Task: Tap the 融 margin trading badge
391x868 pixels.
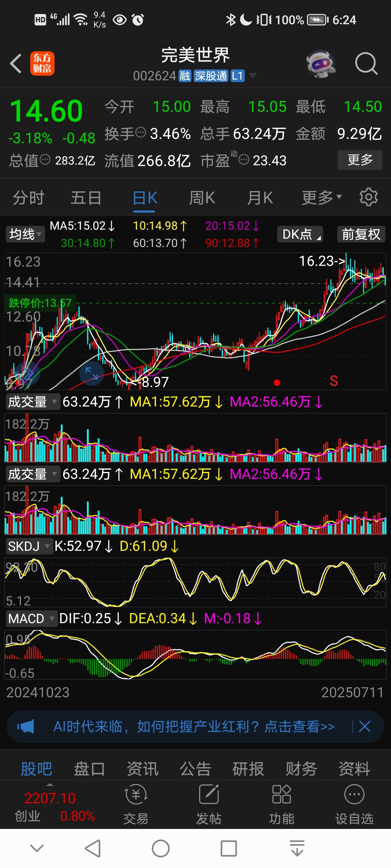Action: coord(185,76)
